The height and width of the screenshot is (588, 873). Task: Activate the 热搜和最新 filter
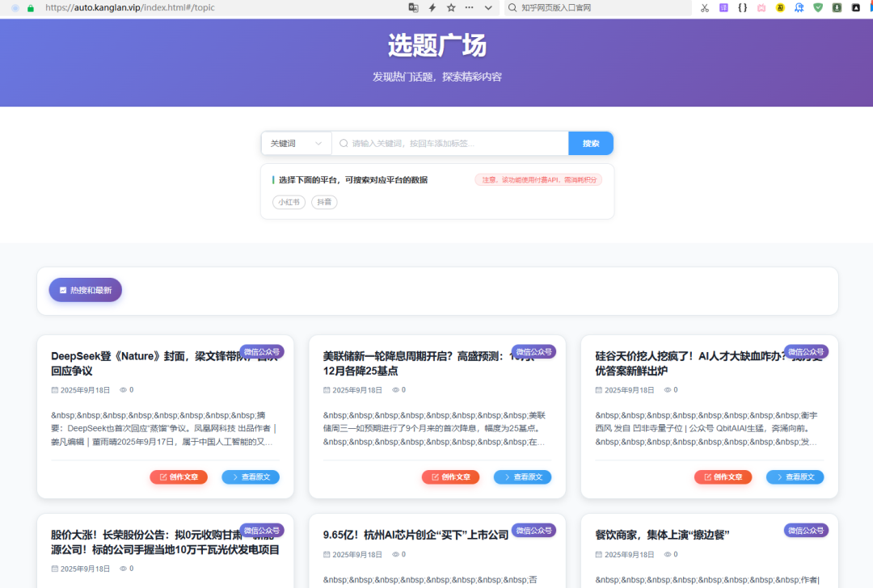point(85,289)
